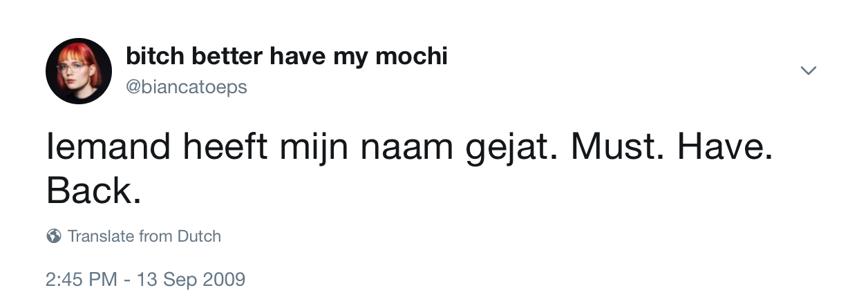The image size is (868, 308).
Task: Click the word "Must." in the tweet
Action: tap(617, 148)
